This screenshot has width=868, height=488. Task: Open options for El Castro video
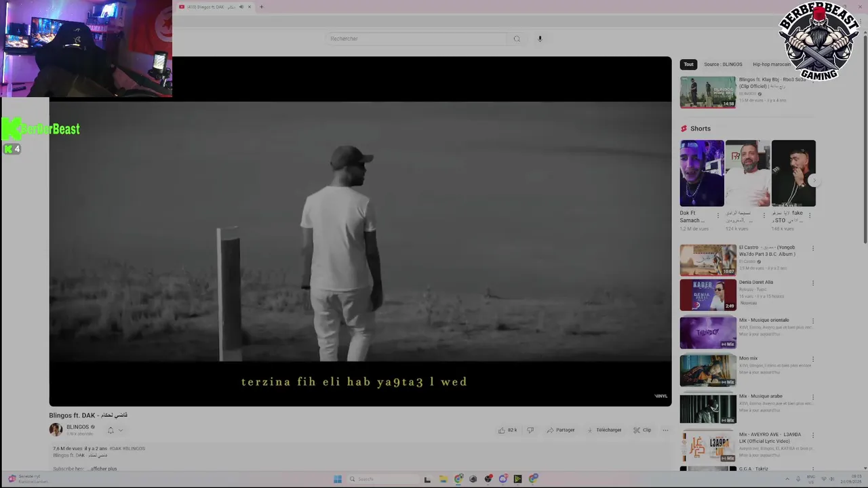(813, 248)
